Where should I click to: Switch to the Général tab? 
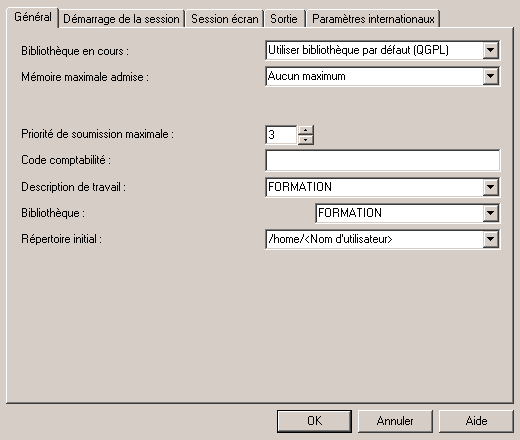click(x=33, y=17)
